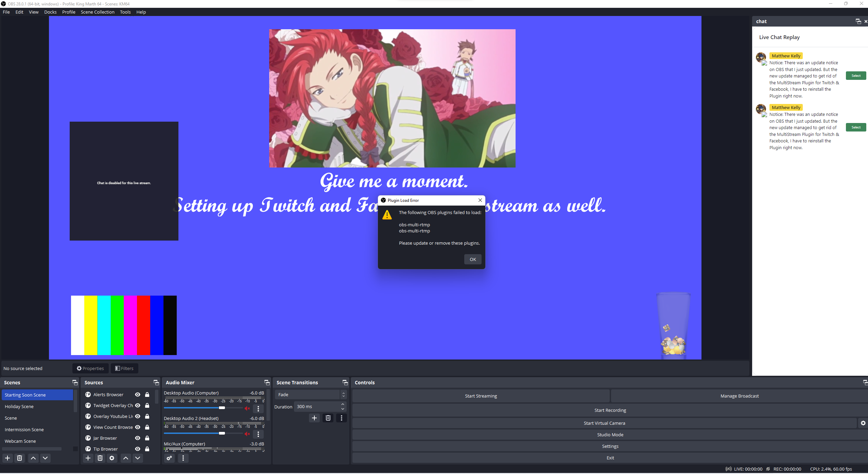The width and height of the screenshot is (868, 474).
Task: Hide the Alerts Browser source
Action: (138, 394)
